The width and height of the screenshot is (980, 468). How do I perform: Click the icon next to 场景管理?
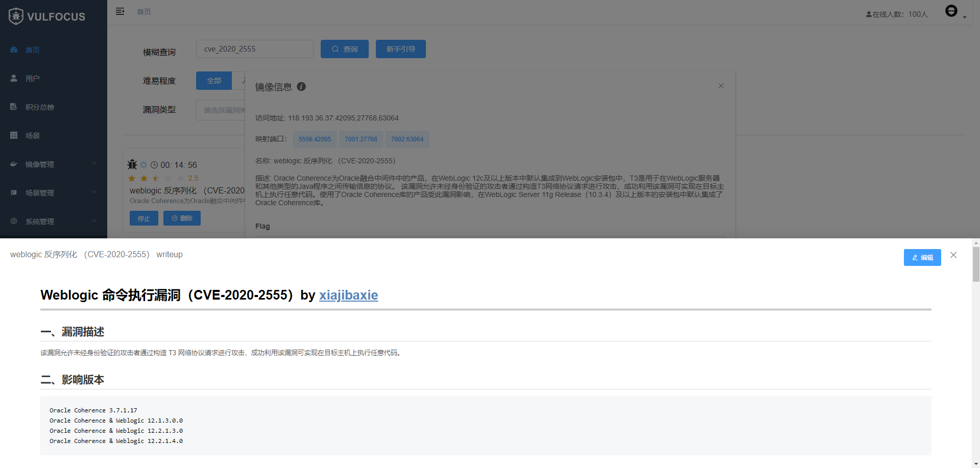[x=14, y=192]
